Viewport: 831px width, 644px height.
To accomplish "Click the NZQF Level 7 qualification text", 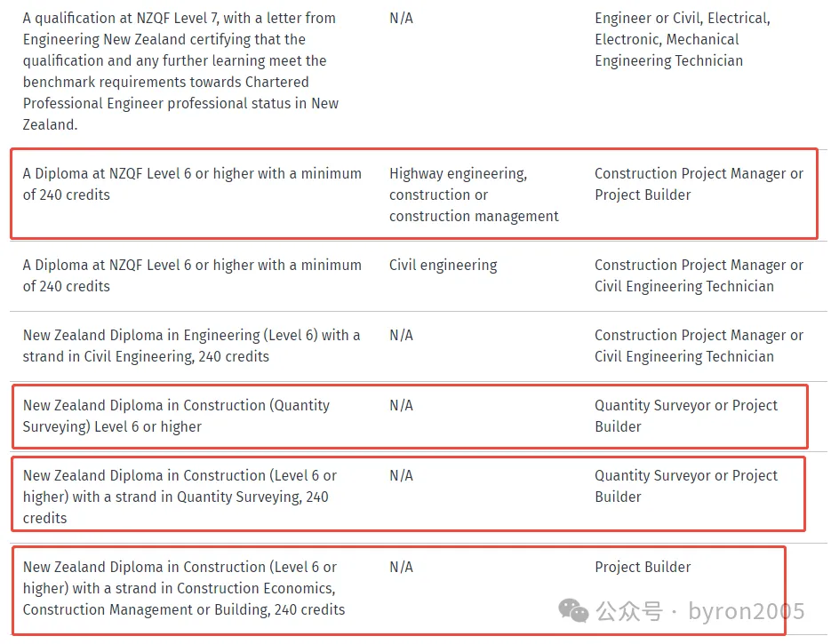I will [180, 71].
